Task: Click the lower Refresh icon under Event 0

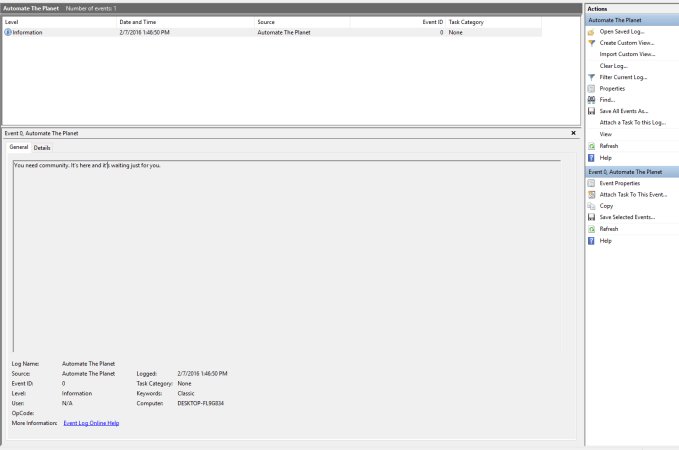Action: [x=591, y=229]
